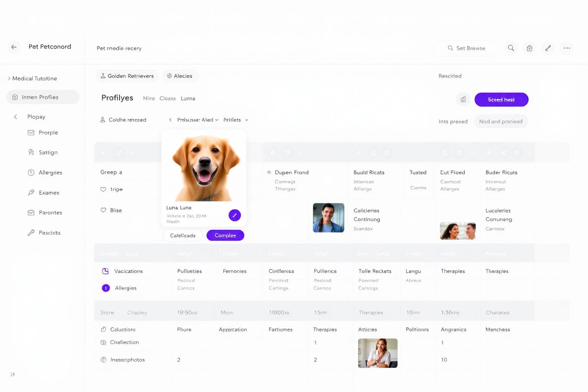
Task: Click the purple 1 badge beside Allergies
Action: point(106,288)
